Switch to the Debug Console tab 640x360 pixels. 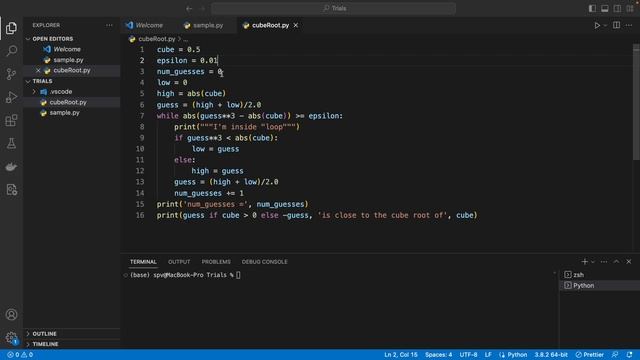(264, 262)
